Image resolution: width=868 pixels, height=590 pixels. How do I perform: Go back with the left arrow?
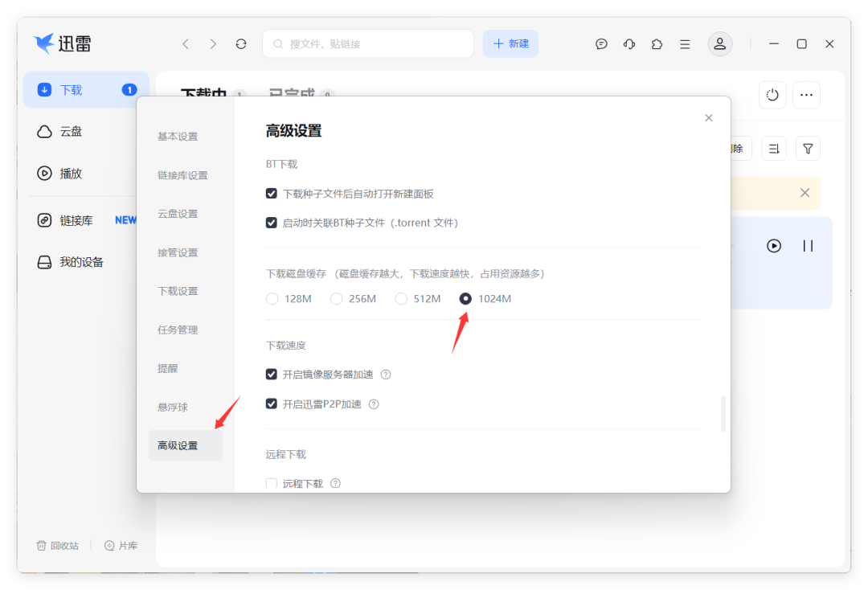point(186,43)
